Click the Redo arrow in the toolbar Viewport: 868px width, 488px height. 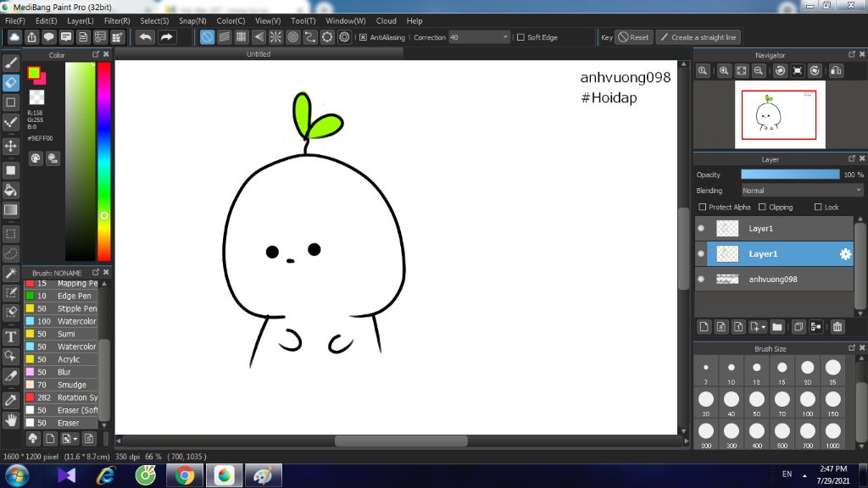(x=167, y=37)
